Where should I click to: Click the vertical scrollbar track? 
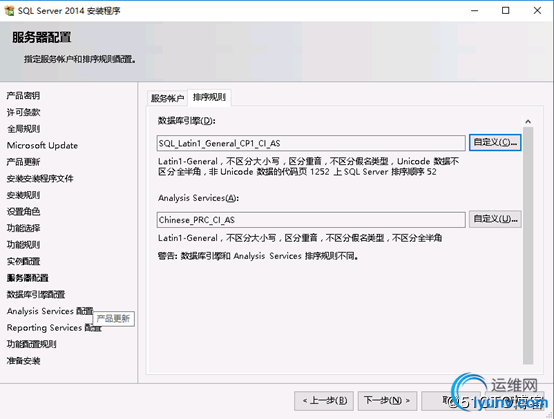point(528,246)
